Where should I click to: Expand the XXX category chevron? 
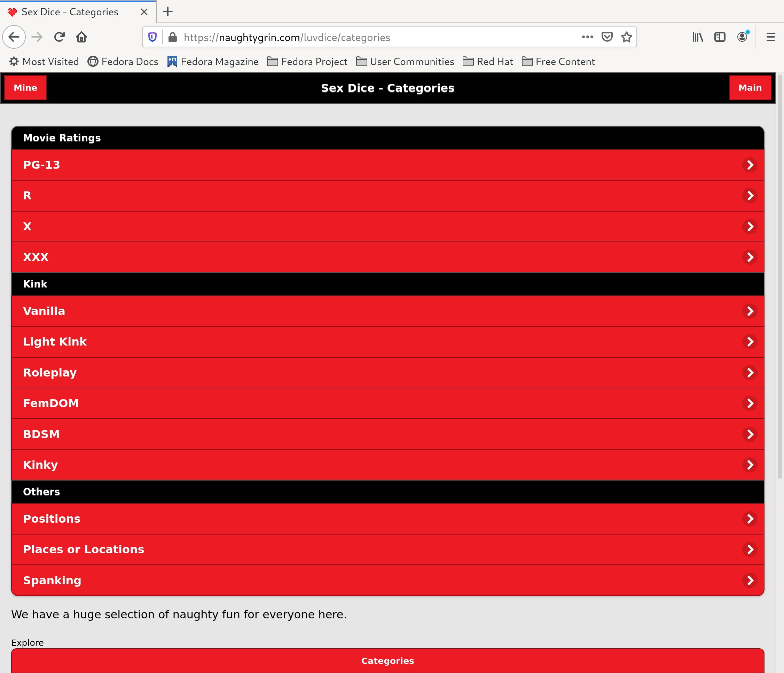[x=750, y=257]
